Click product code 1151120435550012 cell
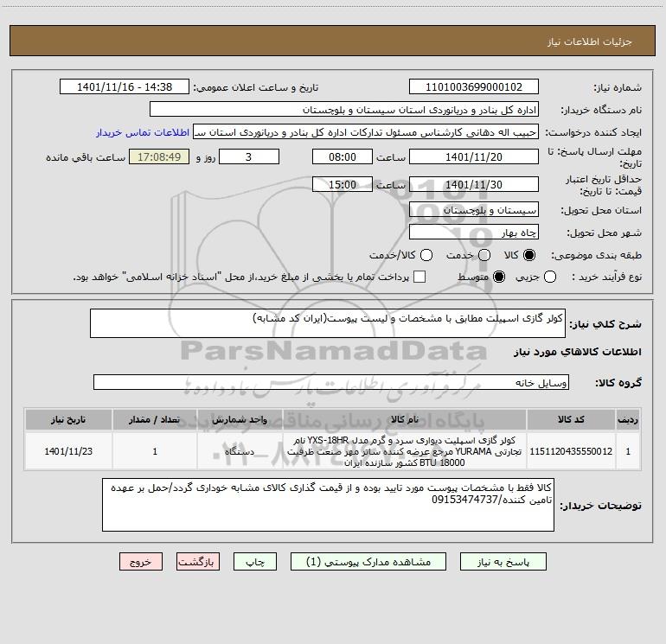Viewport: 666px width, 644px height. click(x=571, y=451)
